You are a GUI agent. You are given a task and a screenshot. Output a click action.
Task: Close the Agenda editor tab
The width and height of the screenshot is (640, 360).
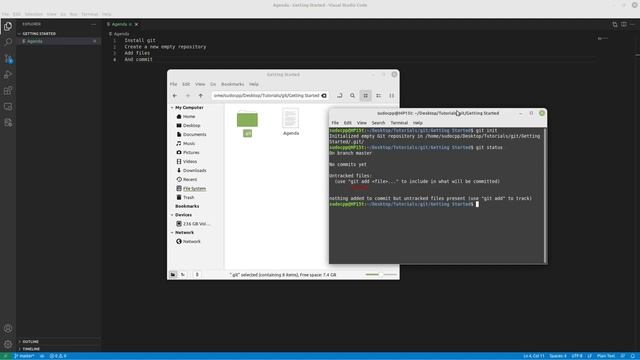click(136, 24)
